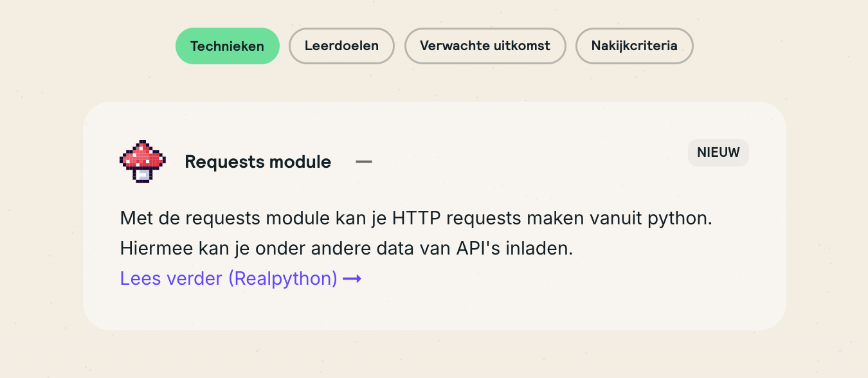This screenshot has height=378, width=868.
Task: Switch to the Leerdoelen tab
Action: click(341, 46)
